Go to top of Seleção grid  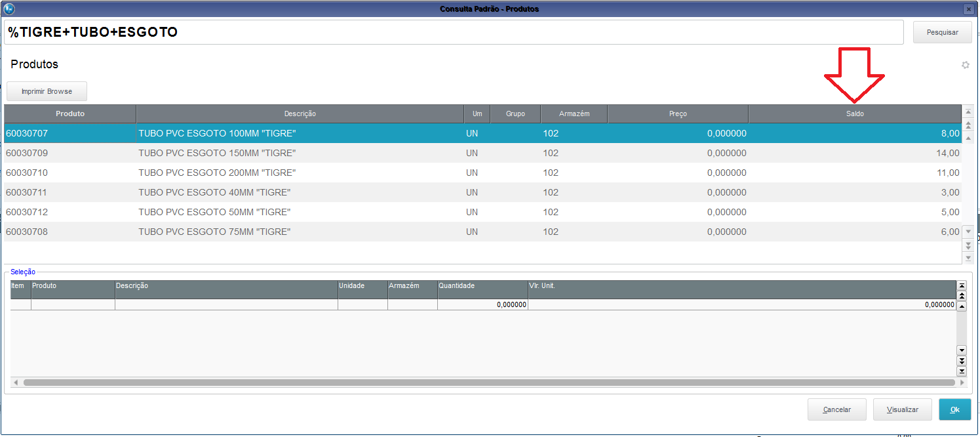[x=962, y=285]
